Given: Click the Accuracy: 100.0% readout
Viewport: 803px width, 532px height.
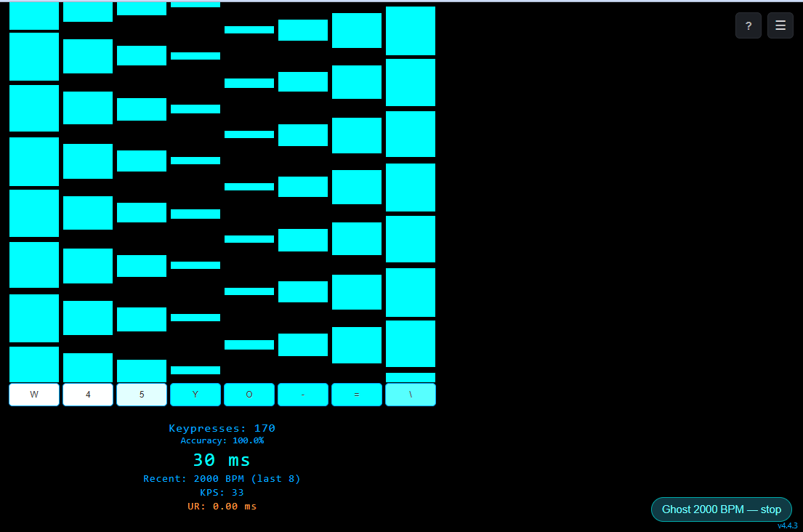Looking at the screenshot, I should point(222,440).
